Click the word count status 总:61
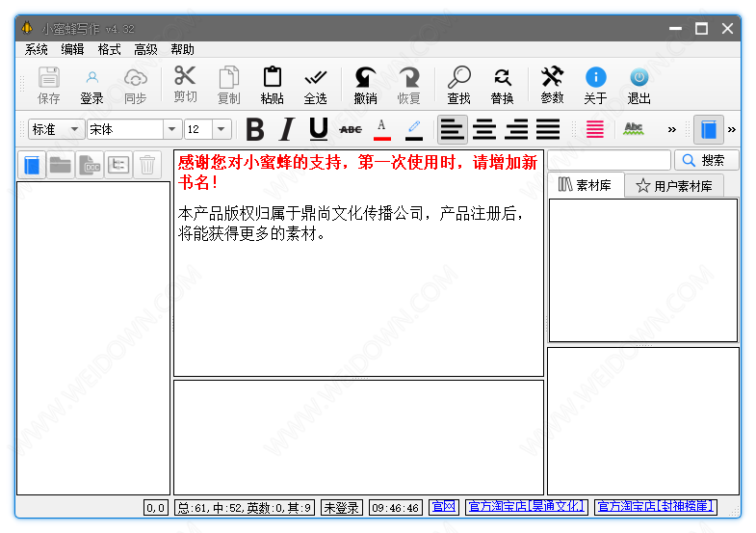 point(245,507)
